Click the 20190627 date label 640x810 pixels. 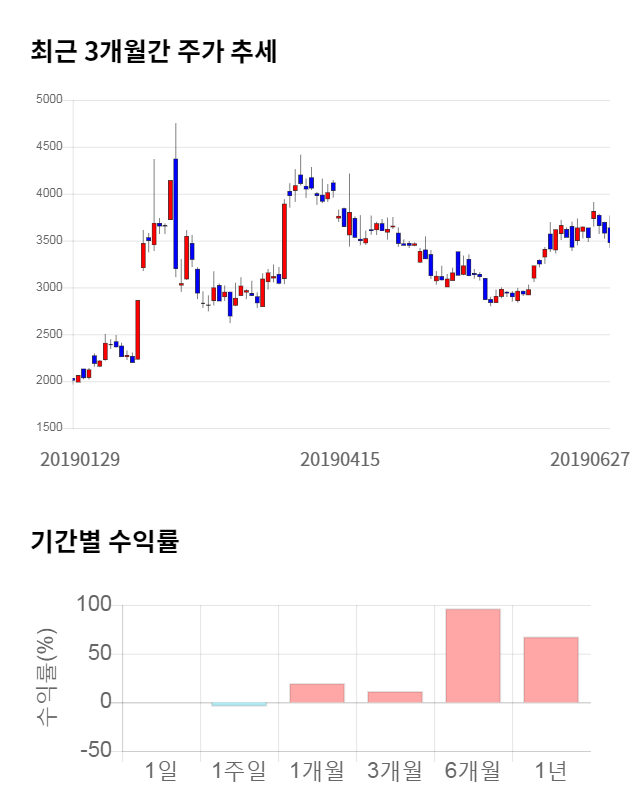click(590, 459)
